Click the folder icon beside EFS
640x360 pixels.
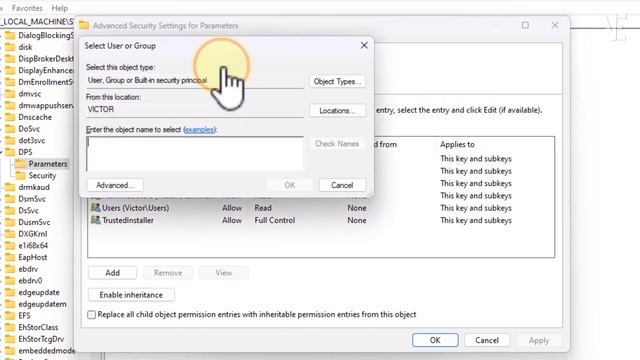click(10, 316)
